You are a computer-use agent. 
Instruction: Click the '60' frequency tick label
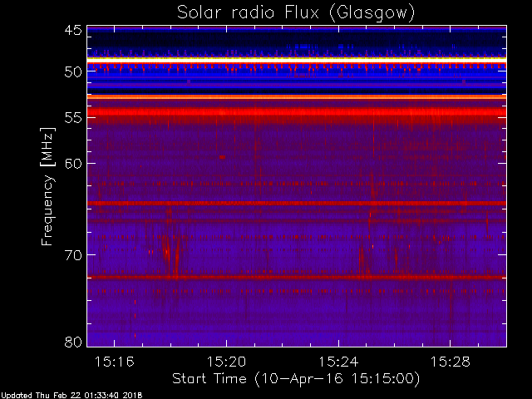(73, 164)
